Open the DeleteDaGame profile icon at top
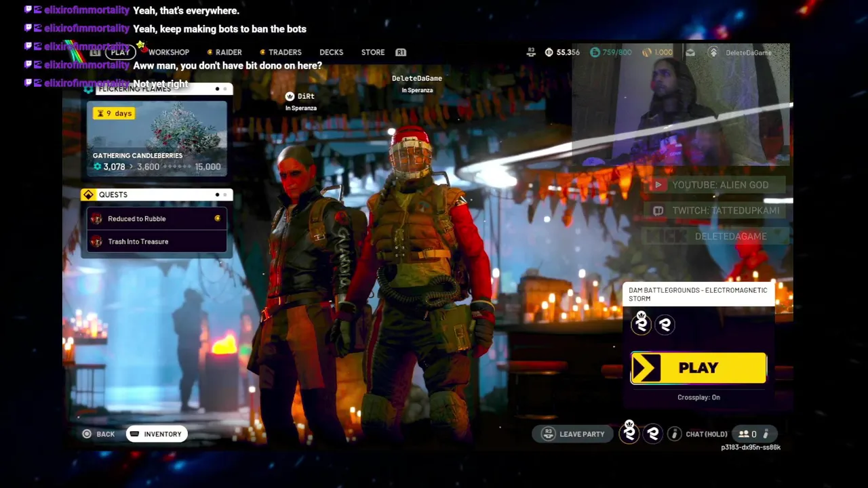The width and height of the screenshot is (868, 488). [713, 52]
